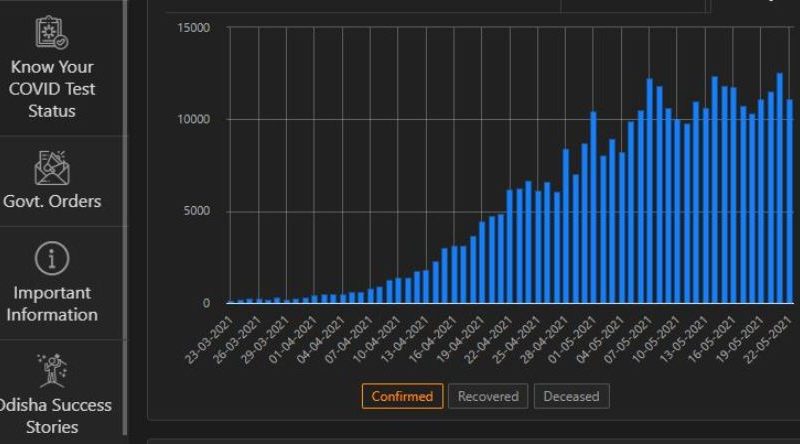Click the rightmost blue bar in the chart
The height and width of the screenshot is (444, 800).
(789, 200)
